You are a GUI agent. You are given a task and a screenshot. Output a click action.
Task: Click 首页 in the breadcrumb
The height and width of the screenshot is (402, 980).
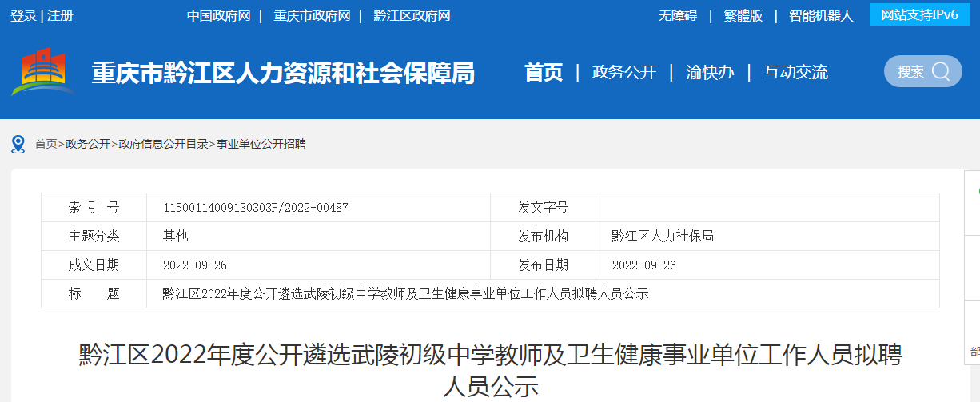[46, 144]
